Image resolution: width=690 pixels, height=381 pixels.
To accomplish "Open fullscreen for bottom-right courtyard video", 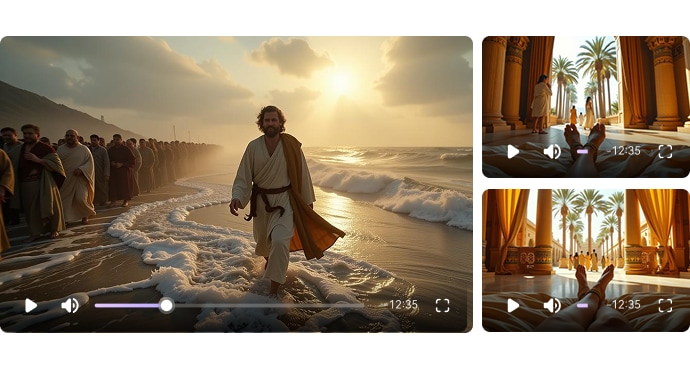I will tap(665, 305).
